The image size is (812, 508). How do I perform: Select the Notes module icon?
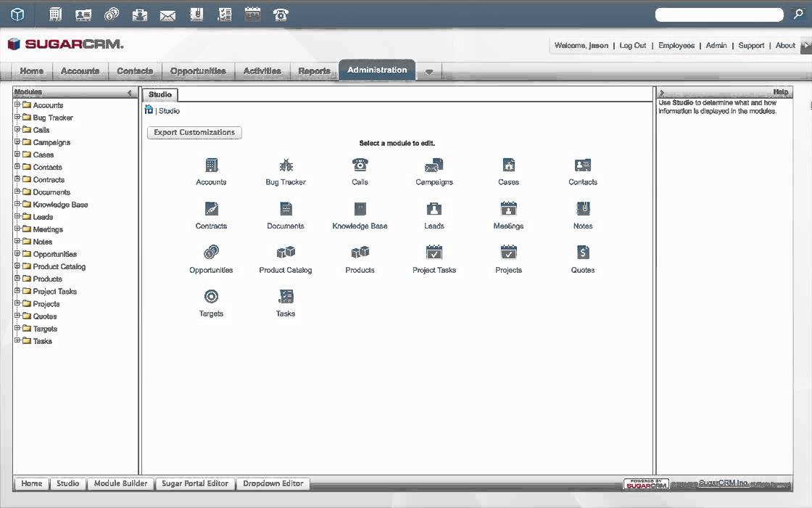pyautogui.click(x=583, y=209)
